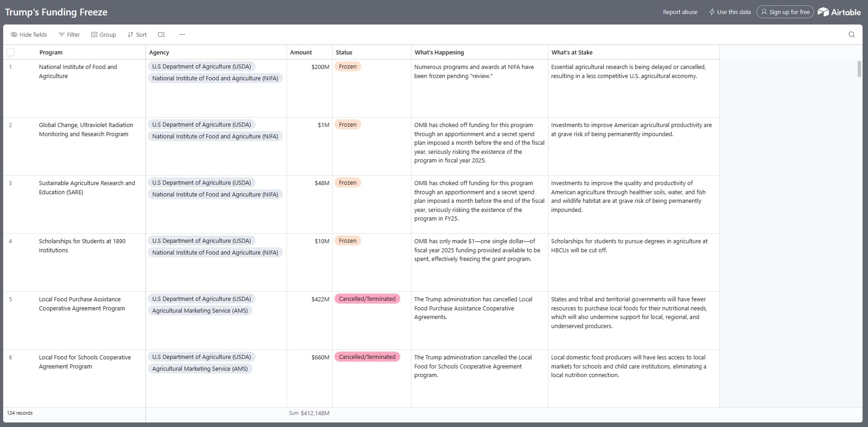Image resolution: width=868 pixels, height=427 pixels.
Task: Click row number 1
Action: coord(10,67)
